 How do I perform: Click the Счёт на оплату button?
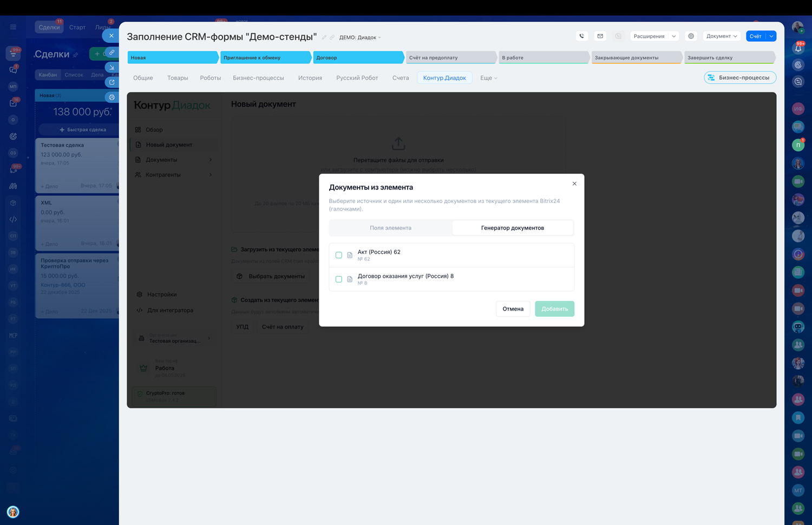point(283,327)
